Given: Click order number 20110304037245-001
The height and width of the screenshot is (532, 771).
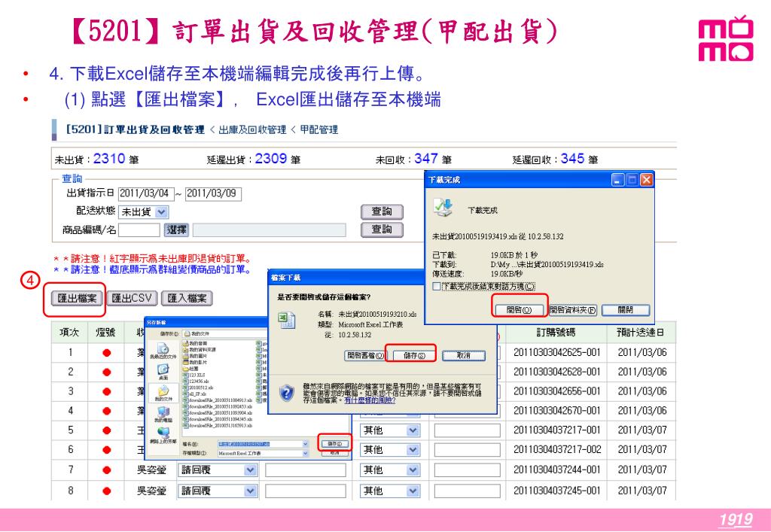Looking at the screenshot, I should click(x=556, y=491).
